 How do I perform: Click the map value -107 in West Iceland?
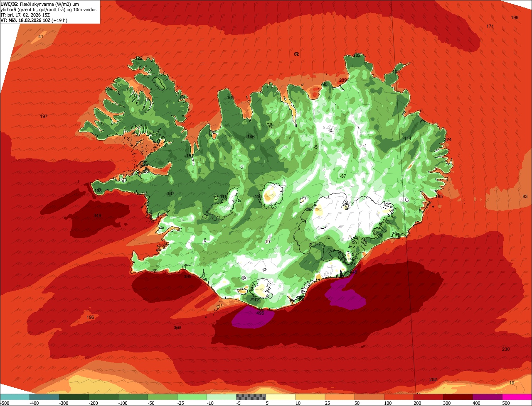tap(170, 194)
